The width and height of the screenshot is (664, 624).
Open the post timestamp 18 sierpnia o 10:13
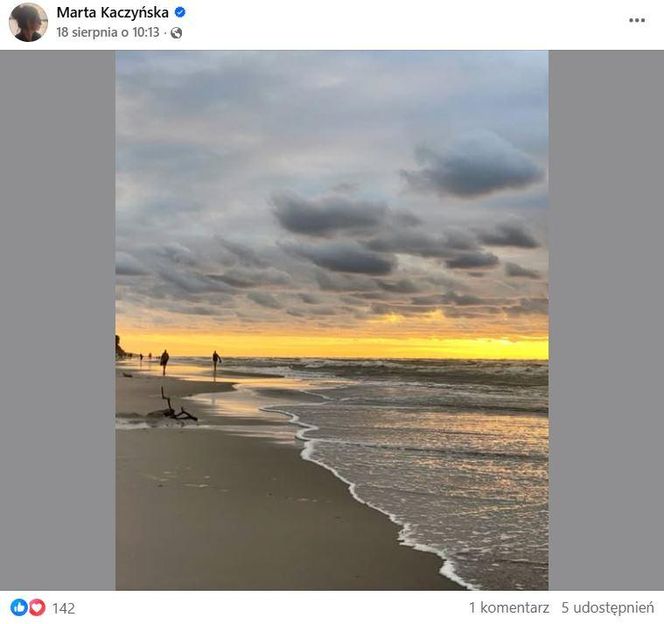(109, 32)
